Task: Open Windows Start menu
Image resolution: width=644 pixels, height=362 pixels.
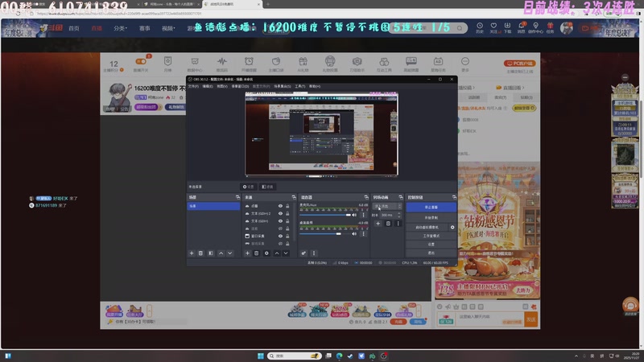Action: point(260,356)
